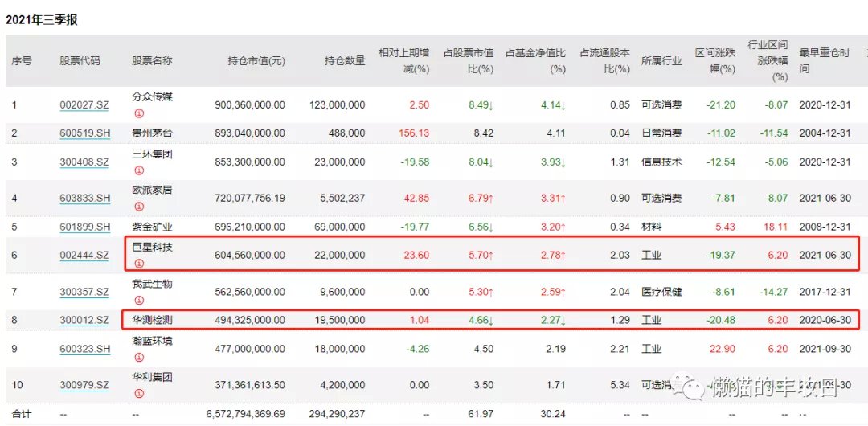
Task: Click 信息技术 industry cell
Action: pyautogui.click(x=661, y=162)
